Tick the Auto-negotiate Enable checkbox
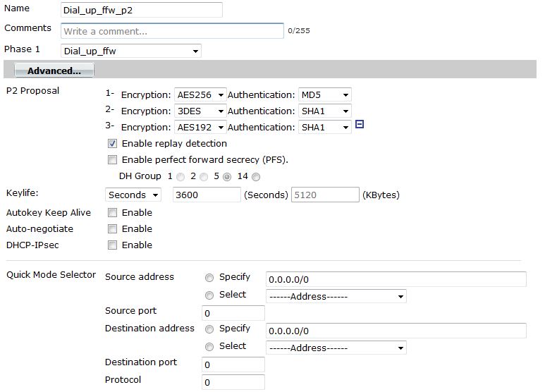The image size is (557, 392). pyautogui.click(x=112, y=229)
